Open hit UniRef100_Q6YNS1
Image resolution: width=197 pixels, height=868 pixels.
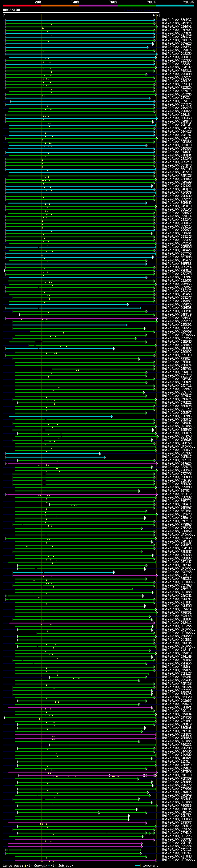coord(177,33)
